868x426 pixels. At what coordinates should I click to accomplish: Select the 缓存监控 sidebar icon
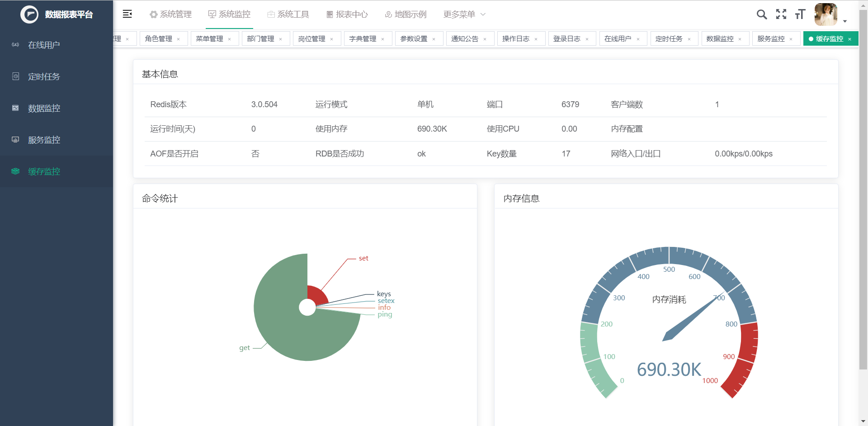click(44, 171)
